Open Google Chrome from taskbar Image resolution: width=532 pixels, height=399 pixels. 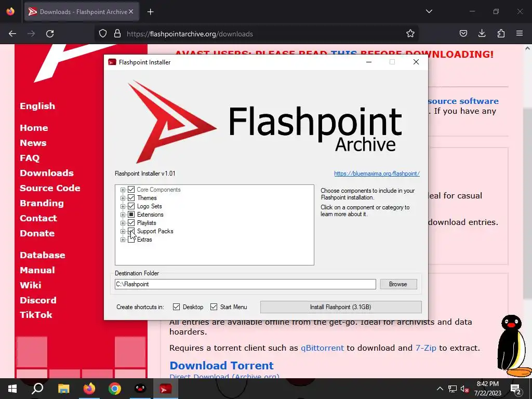[115, 389]
